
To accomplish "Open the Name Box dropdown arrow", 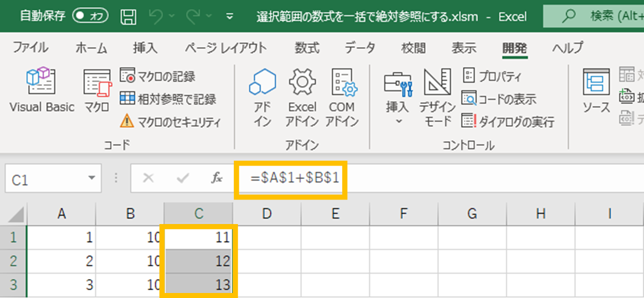I will point(91,179).
